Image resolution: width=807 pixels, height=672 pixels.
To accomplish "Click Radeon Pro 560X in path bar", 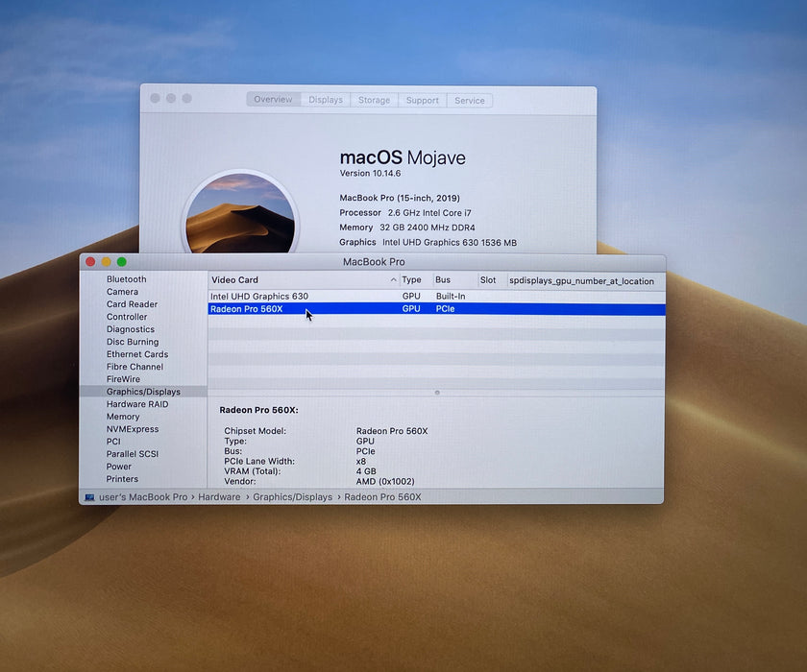I will tap(382, 497).
